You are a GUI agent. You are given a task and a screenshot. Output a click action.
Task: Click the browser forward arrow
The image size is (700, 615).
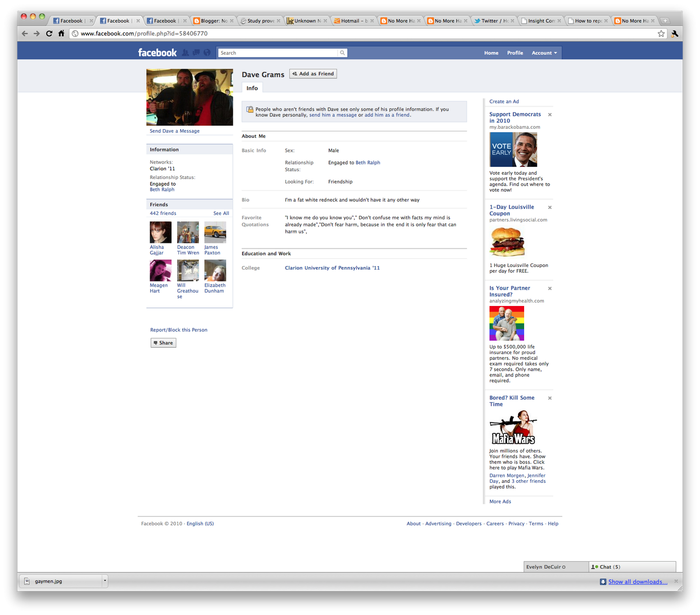(x=37, y=33)
